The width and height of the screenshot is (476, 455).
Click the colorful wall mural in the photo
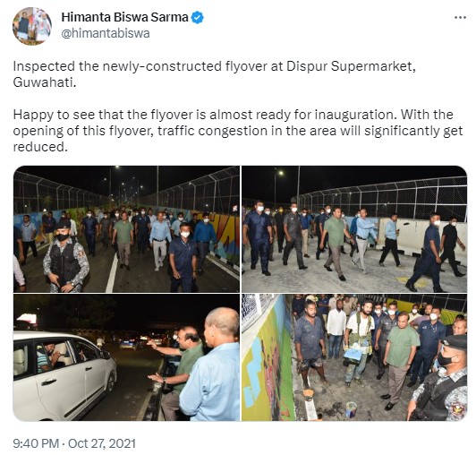click(x=268, y=360)
